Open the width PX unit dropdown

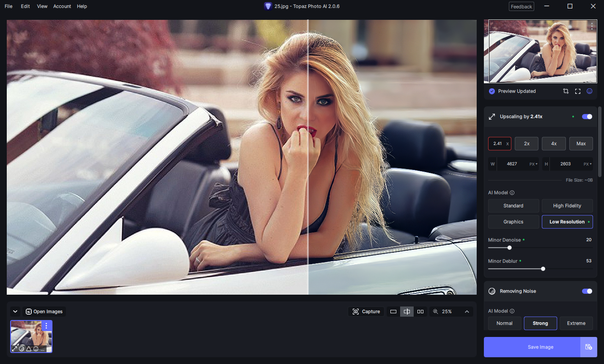pyautogui.click(x=533, y=164)
